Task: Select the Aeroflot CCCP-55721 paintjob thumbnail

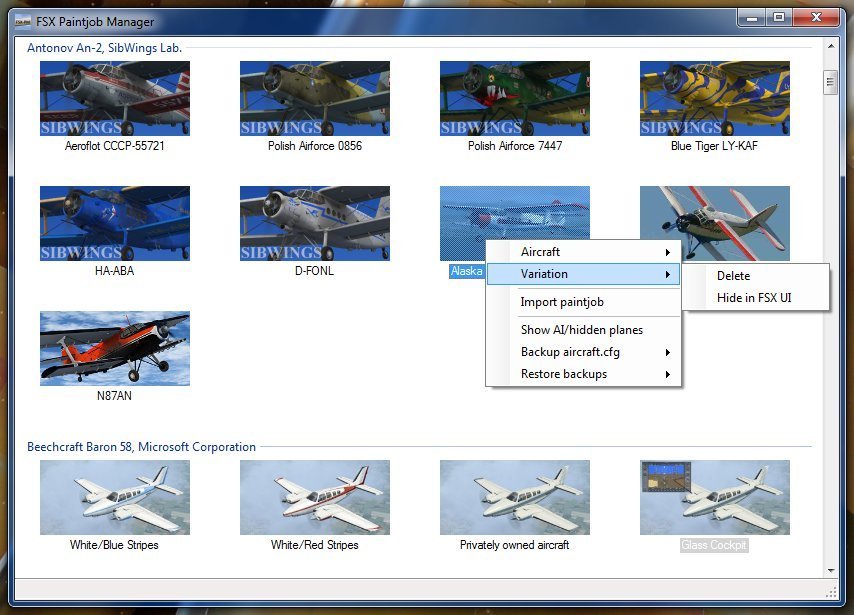Action: (115, 98)
